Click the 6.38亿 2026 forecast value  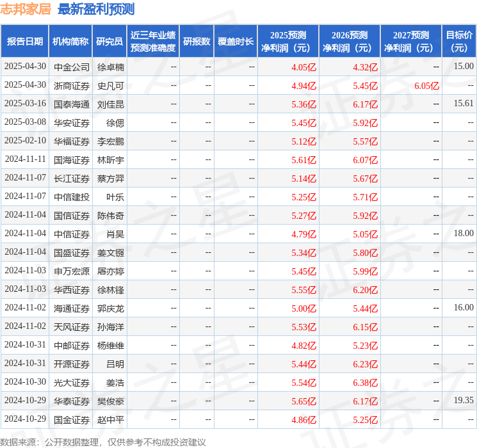(x=365, y=383)
